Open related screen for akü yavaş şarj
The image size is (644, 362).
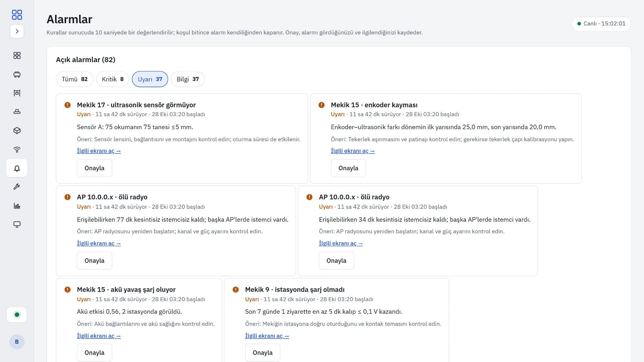coord(99,336)
